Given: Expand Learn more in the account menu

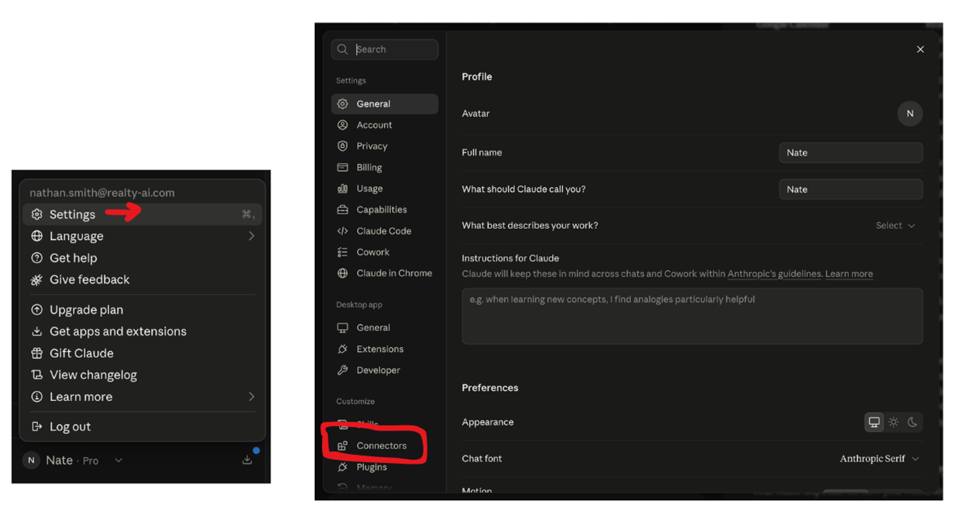Looking at the screenshot, I should [x=142, y=397].
